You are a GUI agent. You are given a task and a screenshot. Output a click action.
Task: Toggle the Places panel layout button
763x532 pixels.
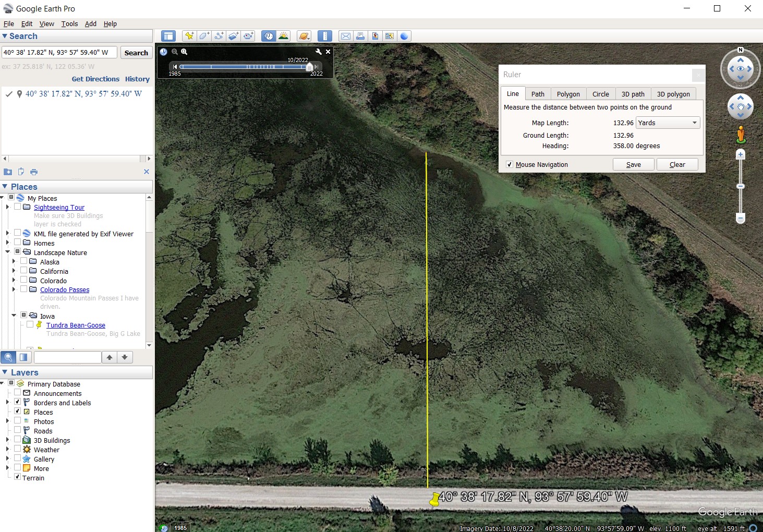click(x=23, y=357)
